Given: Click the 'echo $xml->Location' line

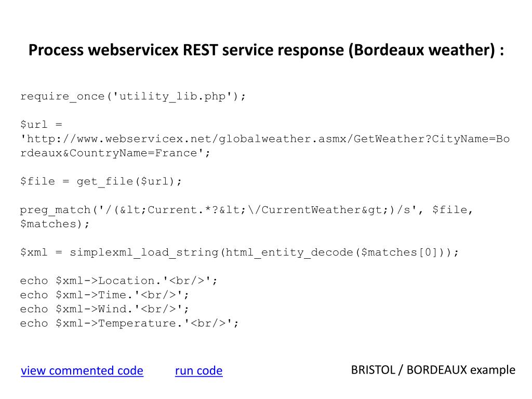Looking at the screenshot, I should pyautogui.click(x=118, y=281).
